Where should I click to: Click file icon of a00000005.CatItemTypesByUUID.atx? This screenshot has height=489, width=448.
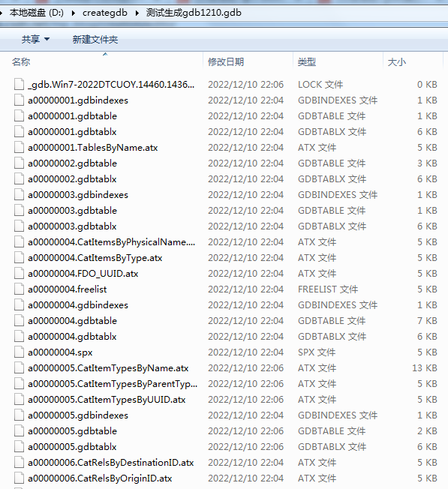pyautogui.click(x=19, y=400)
